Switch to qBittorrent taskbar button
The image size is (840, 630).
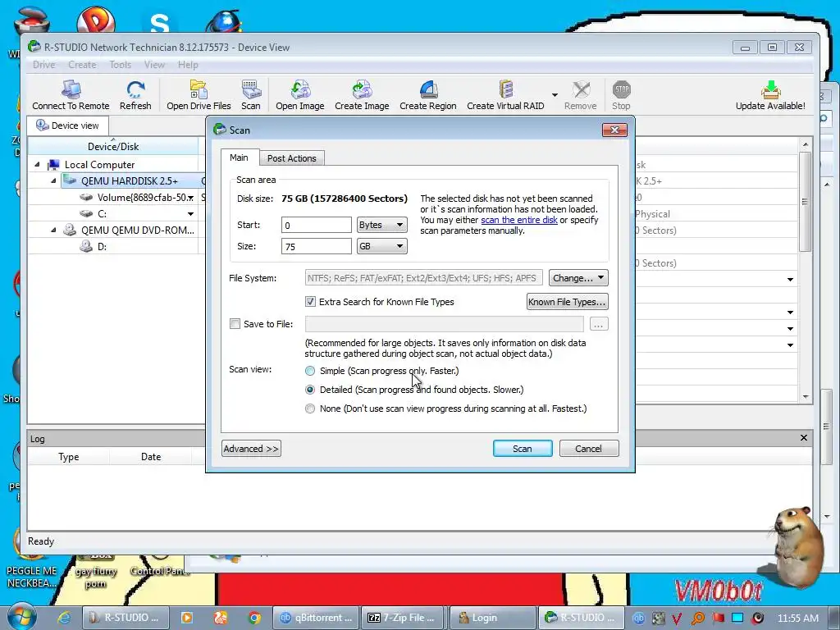(x=316, y=618)
